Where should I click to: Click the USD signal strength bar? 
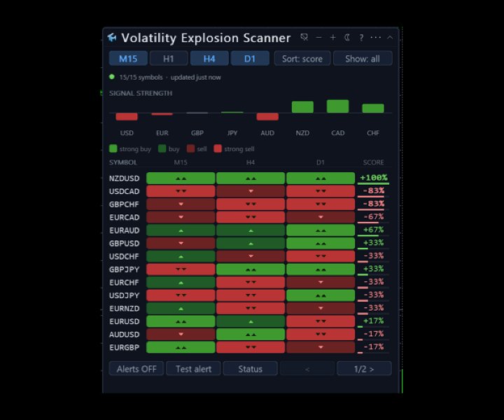pyautogui.click(x=127, y=117)
